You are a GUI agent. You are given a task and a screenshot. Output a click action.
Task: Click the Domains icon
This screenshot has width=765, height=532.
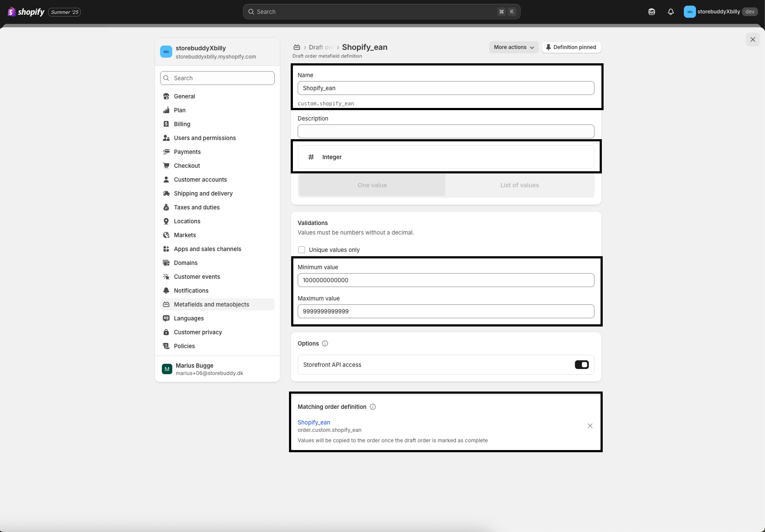coord(166,263)
